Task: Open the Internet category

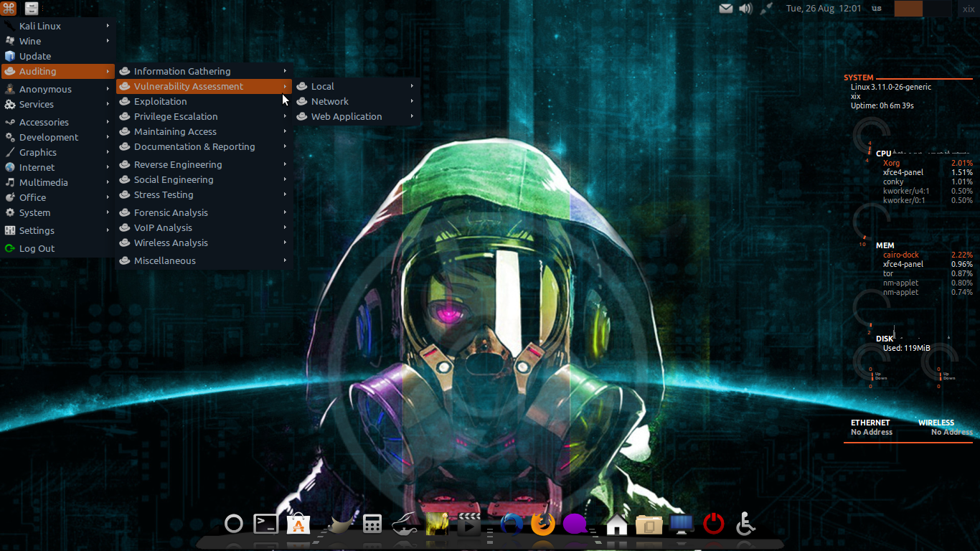Action: (57, 167)
